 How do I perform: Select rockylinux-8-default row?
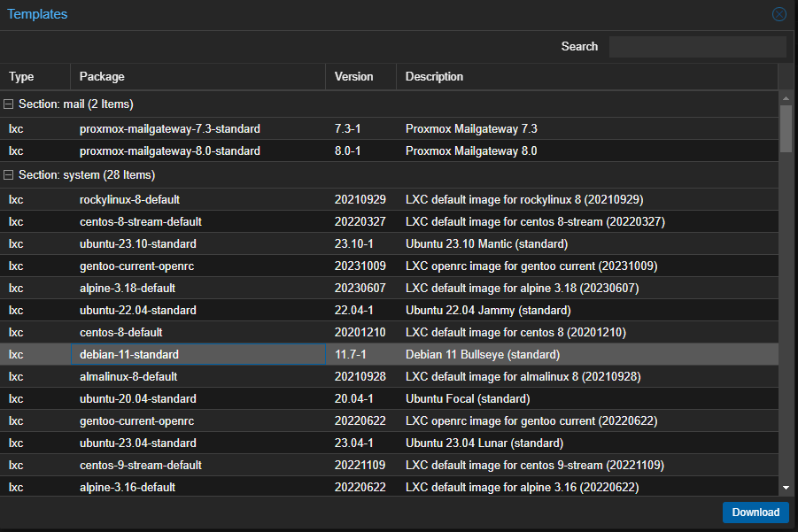[x=389, y=199]
